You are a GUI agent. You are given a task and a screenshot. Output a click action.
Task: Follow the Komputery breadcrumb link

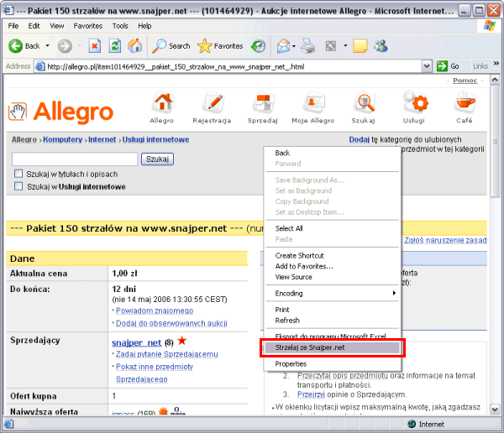click(63, 139)
